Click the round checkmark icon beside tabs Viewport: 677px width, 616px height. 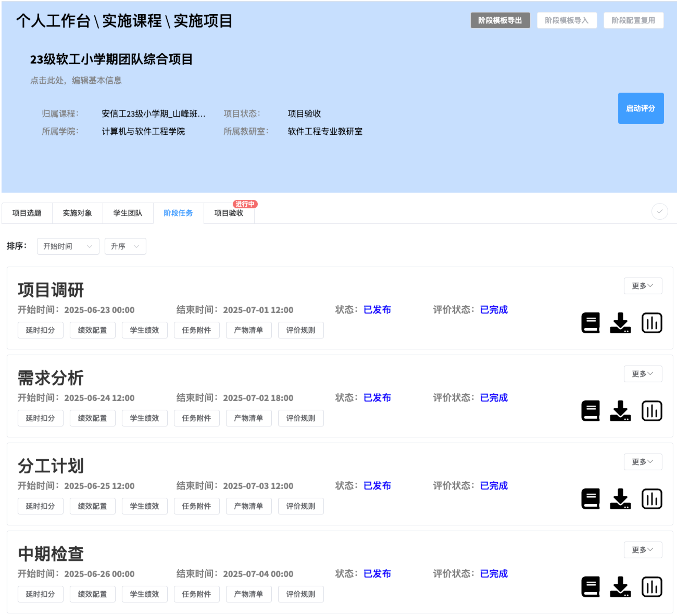click(659, 211)
